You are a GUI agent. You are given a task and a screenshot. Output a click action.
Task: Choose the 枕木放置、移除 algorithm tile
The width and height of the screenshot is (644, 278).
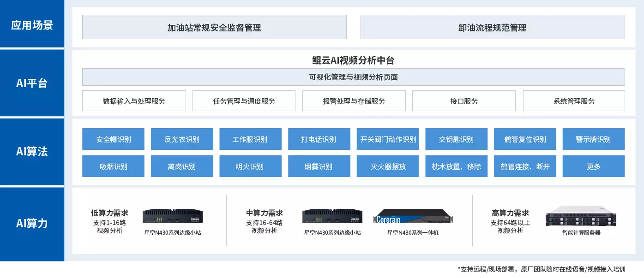point(456,166)
